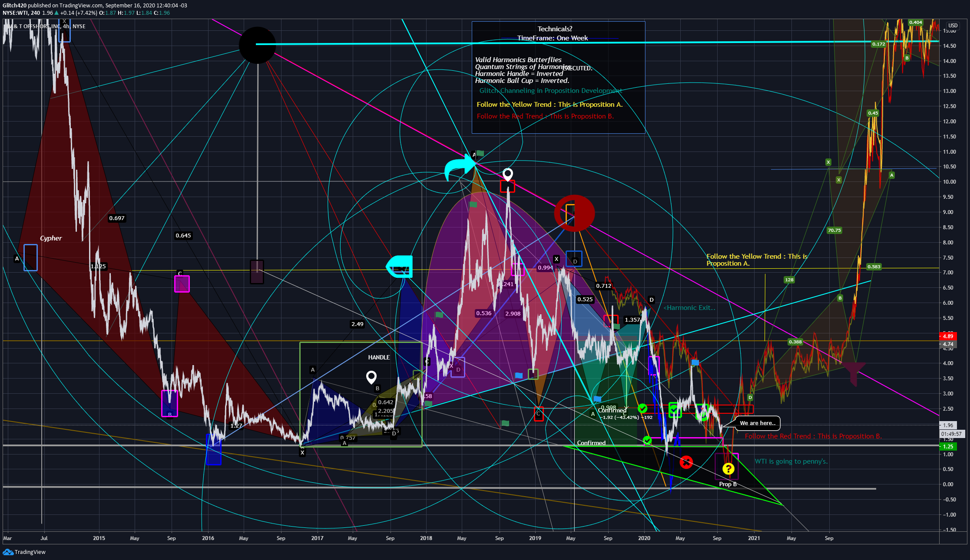The width and height of the screenshot is (970, 560).
Task: Click 'Valid Harmonics Butterflies' line
Action: [518, 60]
